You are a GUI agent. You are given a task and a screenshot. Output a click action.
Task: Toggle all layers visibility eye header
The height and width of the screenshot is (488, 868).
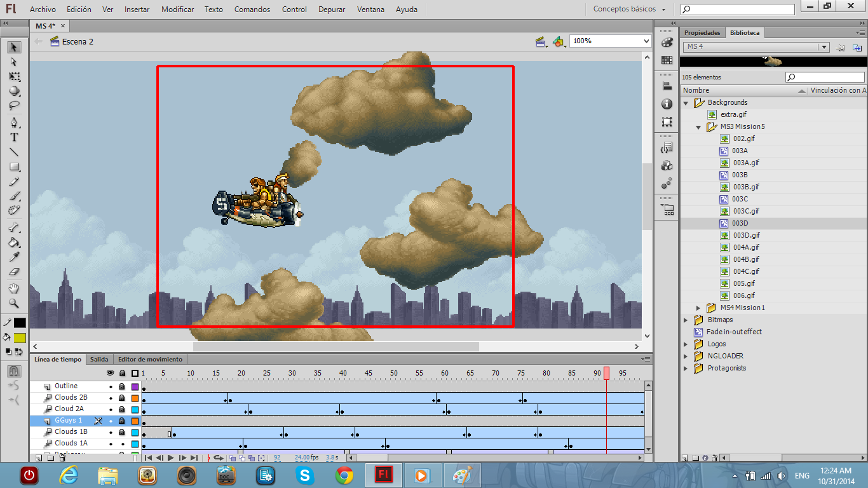[111, 373]
